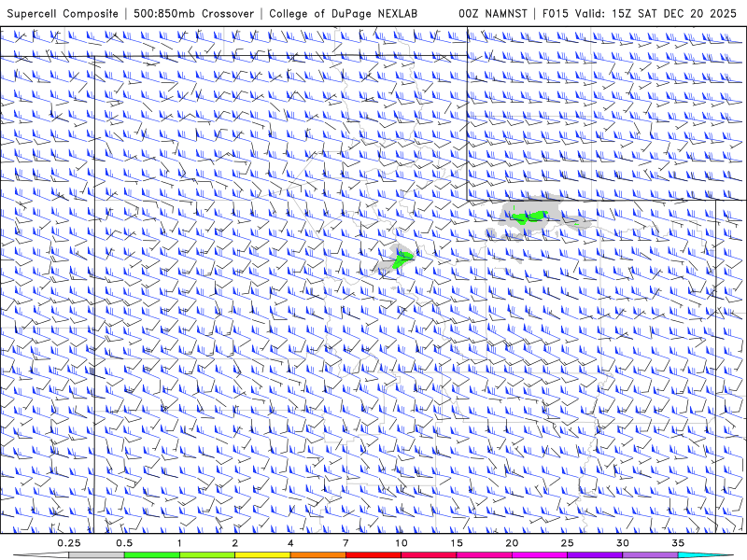Click the "500:850mb Crossover" header text
747x560 pixels.
194,13
